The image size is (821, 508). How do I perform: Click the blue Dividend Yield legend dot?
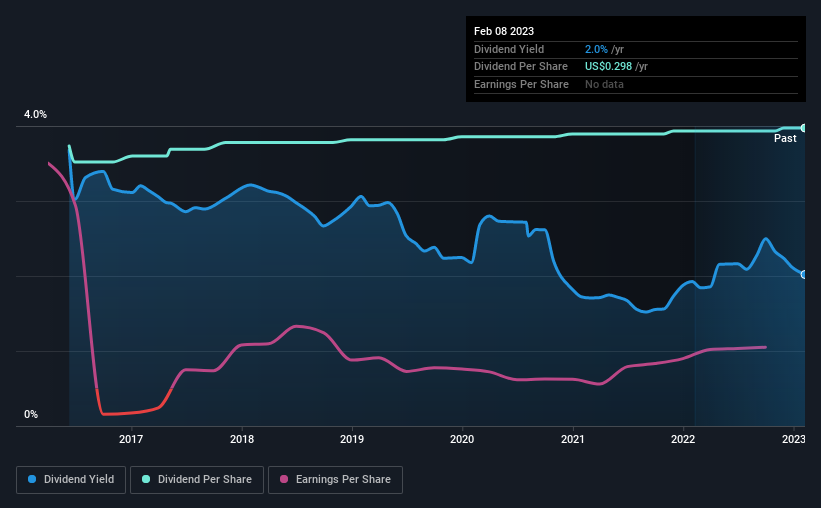point(32,479)
